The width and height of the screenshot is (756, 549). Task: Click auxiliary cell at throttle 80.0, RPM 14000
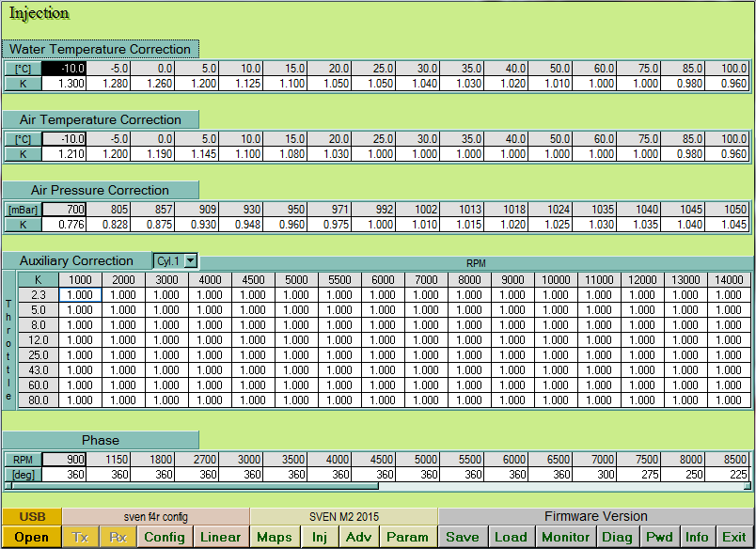(x=729, y=400)
